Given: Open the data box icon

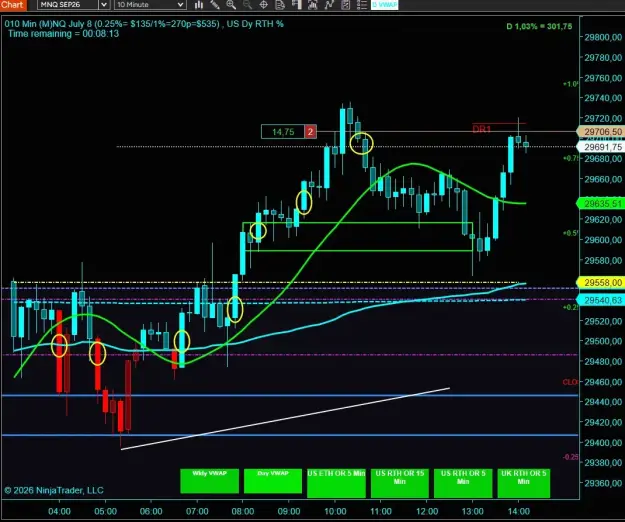Looking at the screenshot, I should point(280,5).
